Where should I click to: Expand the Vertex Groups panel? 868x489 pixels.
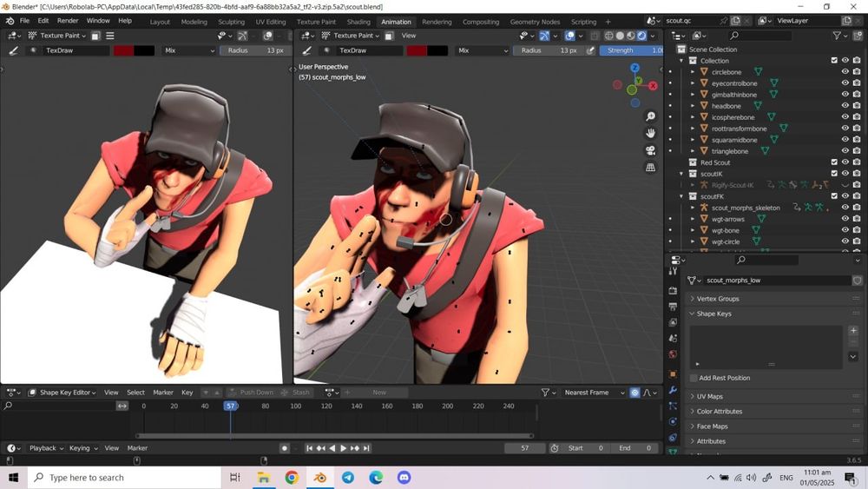[x=717, y=299]
